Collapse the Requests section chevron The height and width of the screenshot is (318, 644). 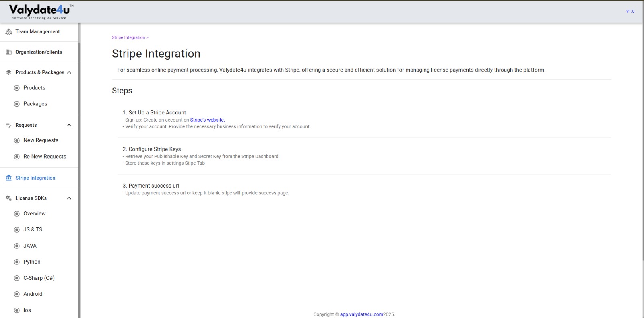coord(69,125)
